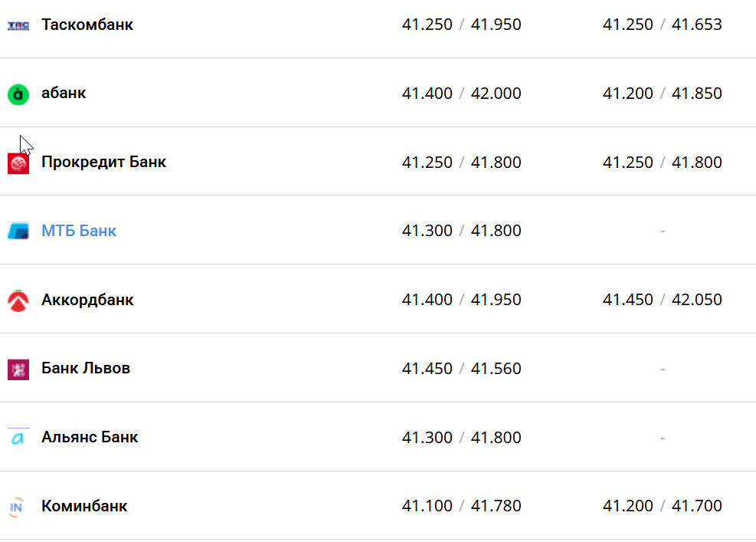Click Таскомбанк rate 41.250 / 41.653
Viewport: 756px width, 542px height.
[x=662, y=25]
